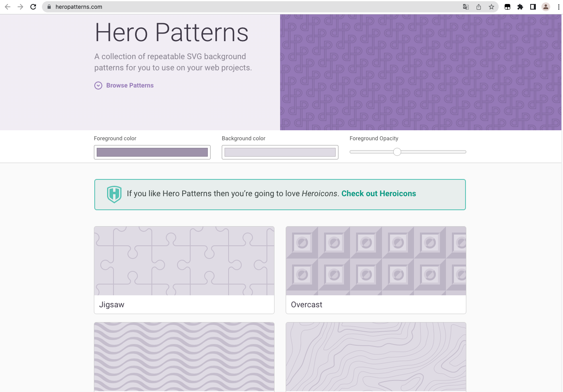
Task: Select the Jigsaw pattern card
Action: point(184,270)
